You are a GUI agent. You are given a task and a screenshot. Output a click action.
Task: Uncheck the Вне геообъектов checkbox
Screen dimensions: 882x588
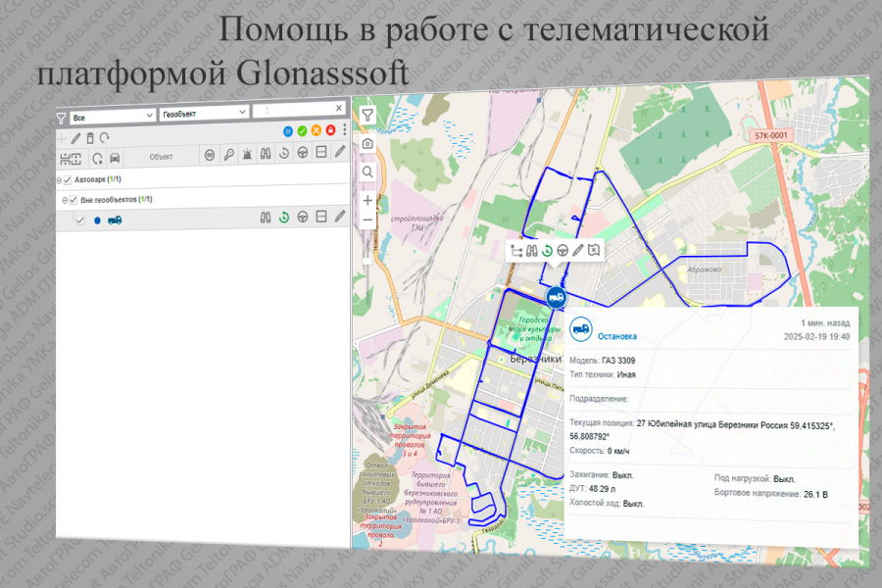coord(73,200)
